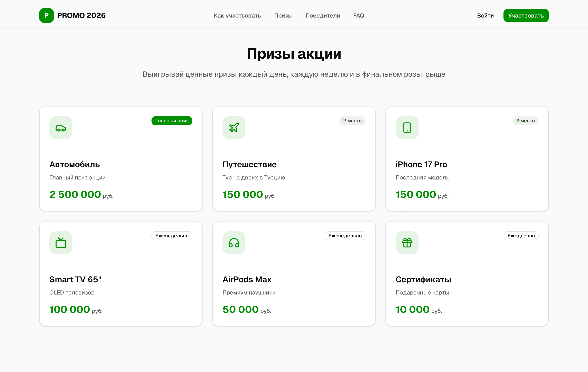Screen dimensions: 588x372
Task: Click the Еженедельно badge on Smart TV card
Action: point(172,236)
